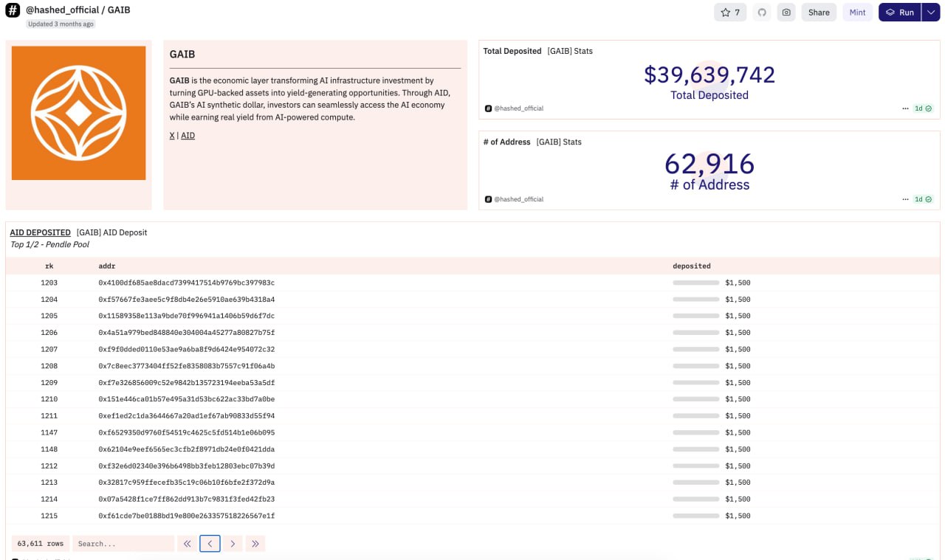The width and height of the screenshot is (945, 560).
Task: Open more options on # of Address widget
Action: [905, 199]
